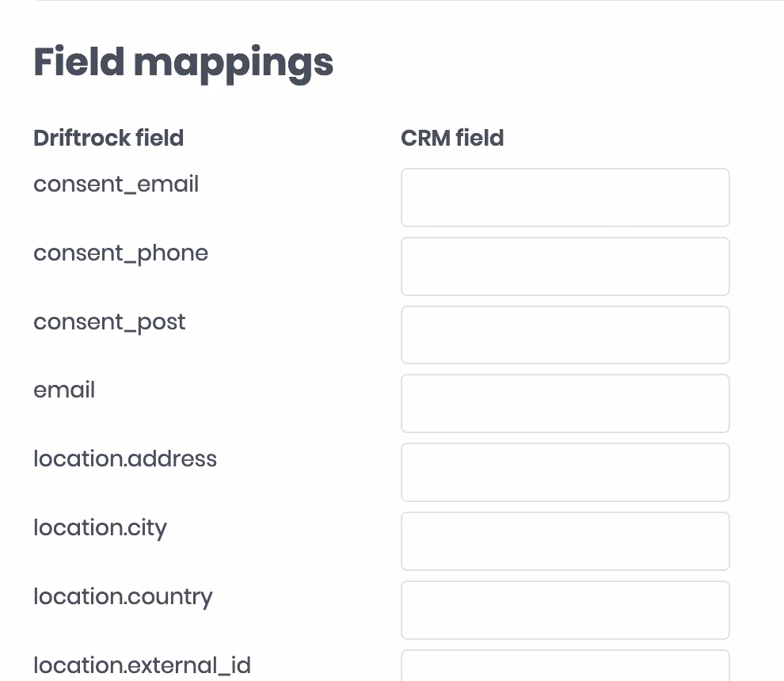Click the email Driftrock field label
The image size is (784, 681).
(x=64, y=390)
